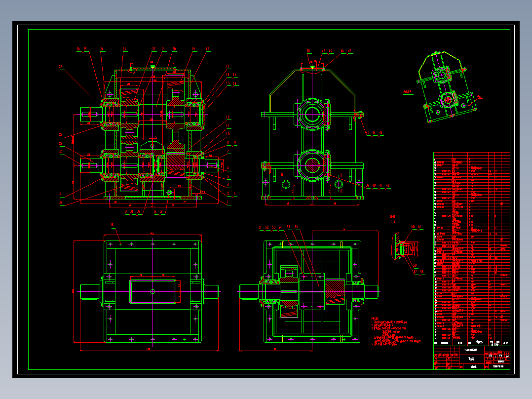
Task: Select the rotated isometric gearbox view
Action: coord(447,87)
